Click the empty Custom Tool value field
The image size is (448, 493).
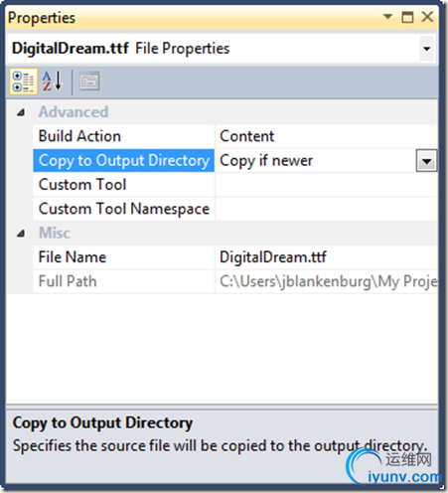click(x=327, y=185)
